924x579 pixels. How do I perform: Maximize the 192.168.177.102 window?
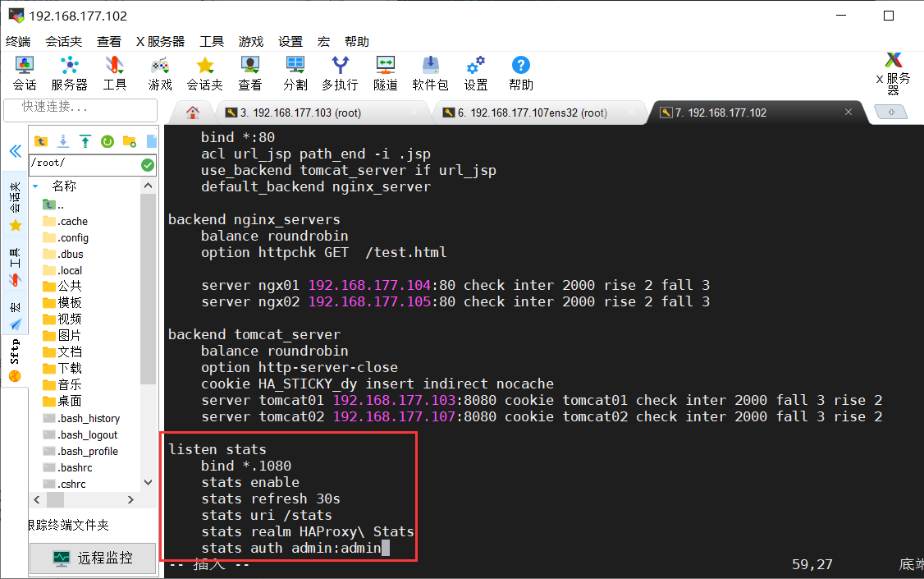889,16
